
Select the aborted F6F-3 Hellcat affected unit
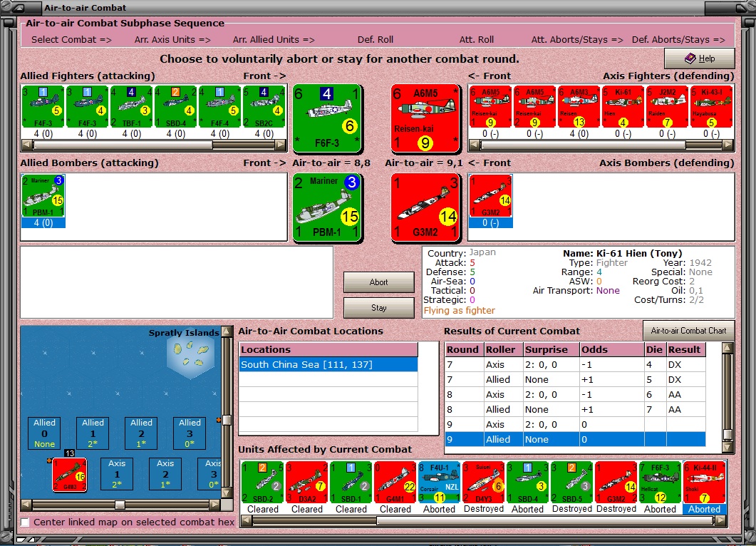pyautogui.click(x=660, y=483)
